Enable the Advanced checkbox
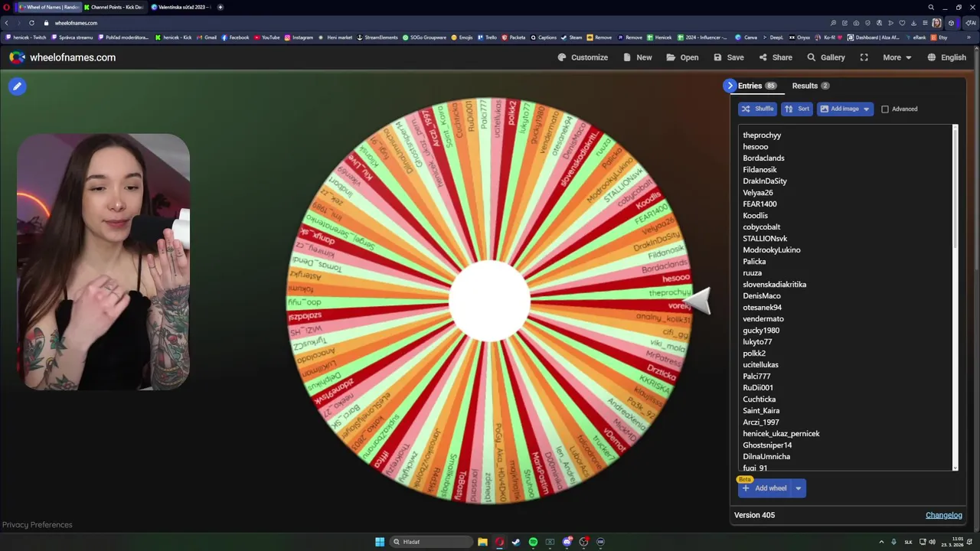 (885, 109)
